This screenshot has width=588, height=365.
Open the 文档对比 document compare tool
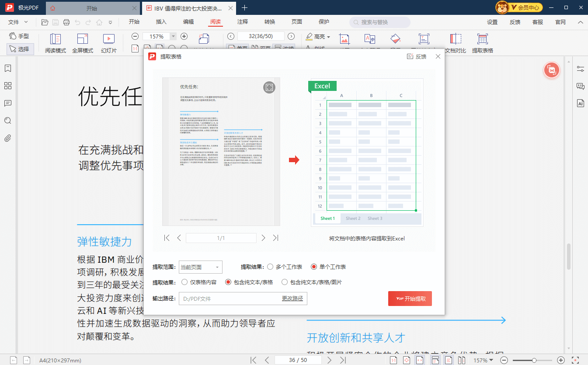pos(456,42)
